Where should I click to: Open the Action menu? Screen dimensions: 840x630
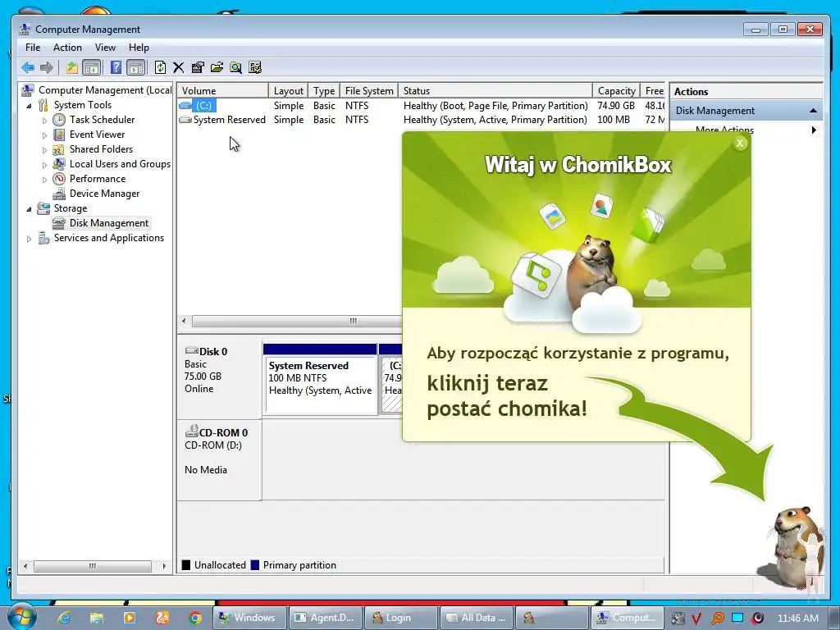point(67,48)
